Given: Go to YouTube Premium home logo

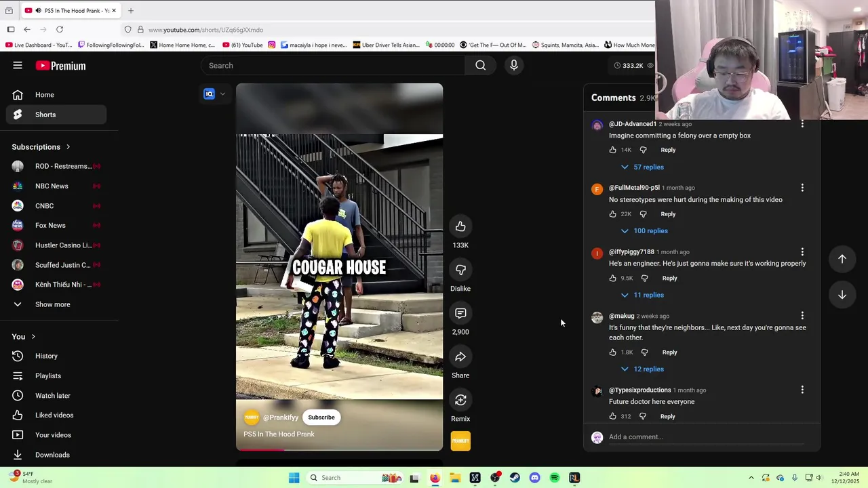Looking at the screenshot, I should coord(60,66).
